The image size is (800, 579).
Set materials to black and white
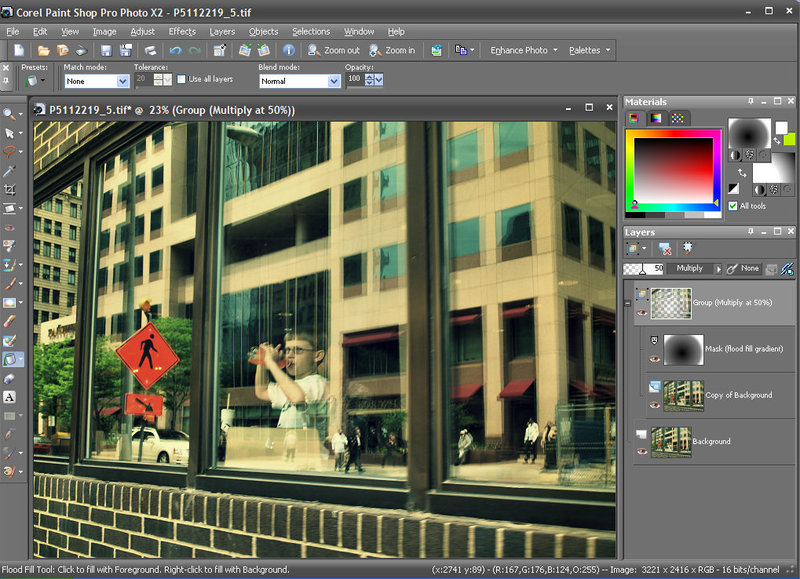coord(733,189)
